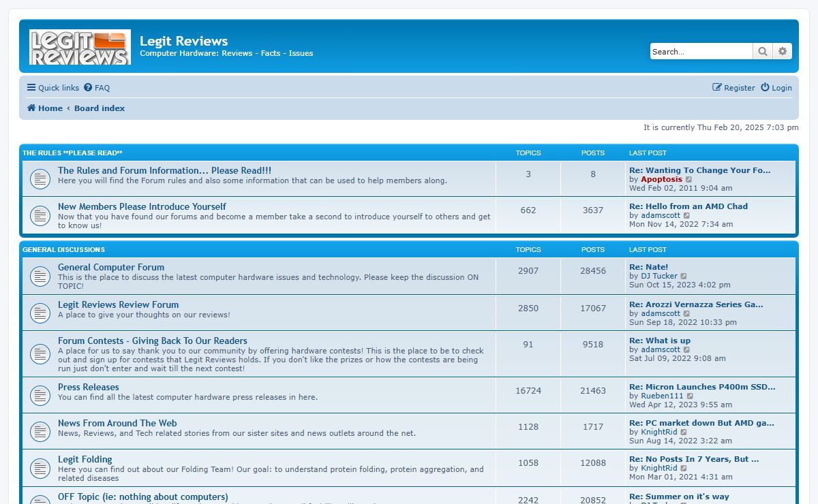Open the Quick links menu
Image resolution: width=818 pixels, height=504 pixels.
[53, 88]
